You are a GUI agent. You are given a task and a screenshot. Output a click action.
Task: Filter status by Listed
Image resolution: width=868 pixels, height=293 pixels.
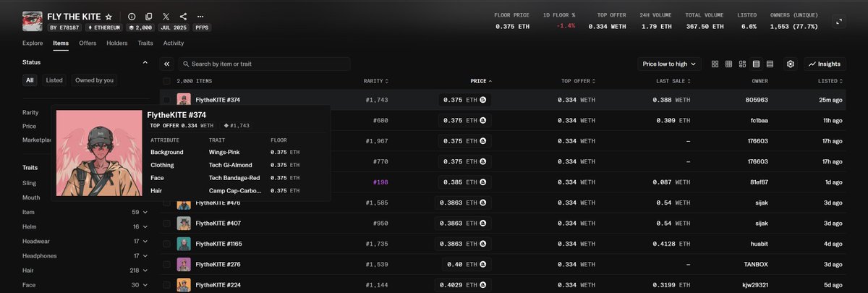click(54, 80)
